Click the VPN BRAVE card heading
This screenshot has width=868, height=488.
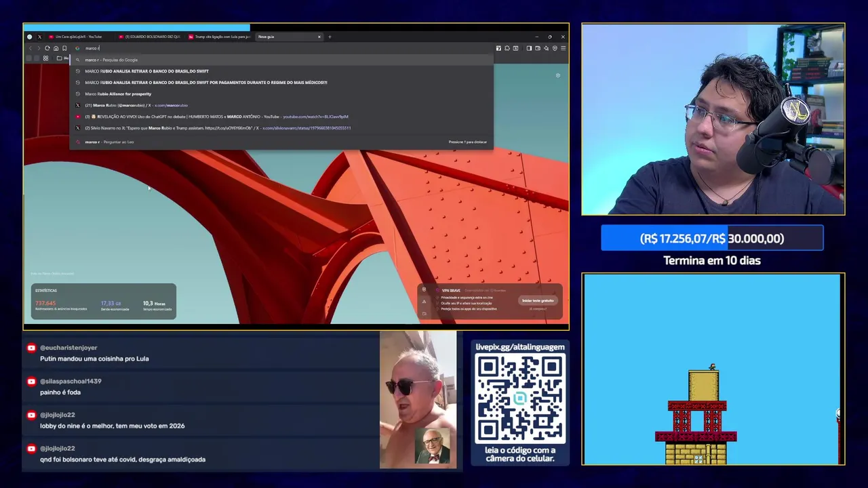click(x=451, y=290)
